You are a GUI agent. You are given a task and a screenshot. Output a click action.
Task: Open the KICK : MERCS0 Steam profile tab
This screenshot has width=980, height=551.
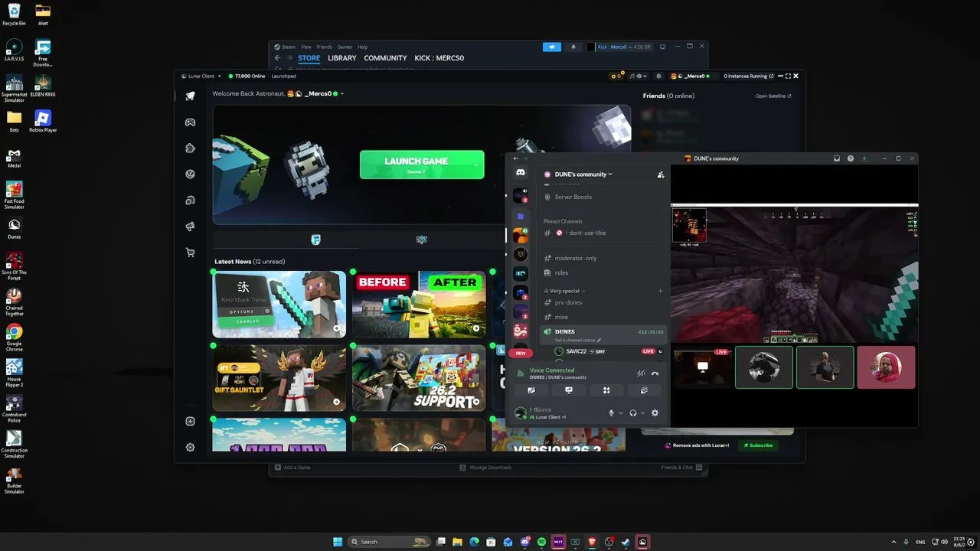click(439, 58)
